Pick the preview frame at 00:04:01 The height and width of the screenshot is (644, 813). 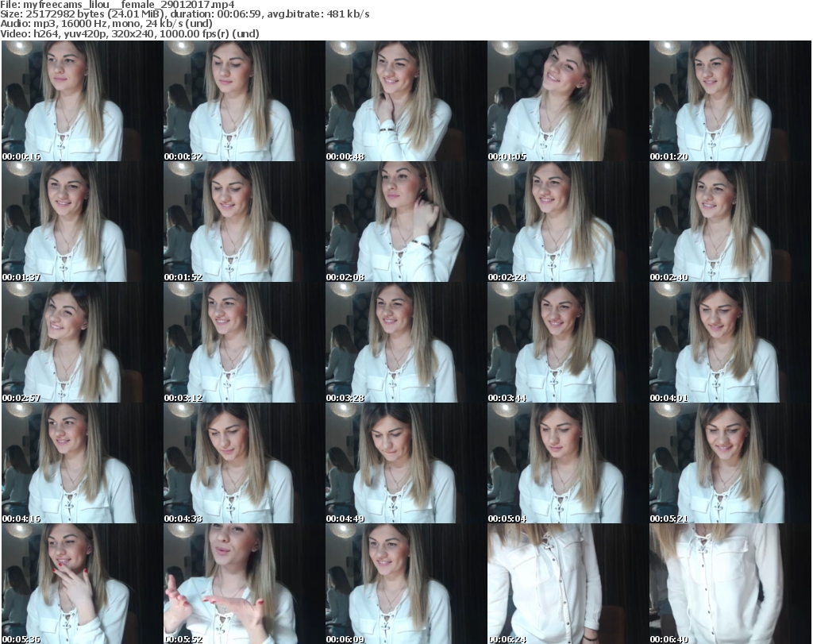[730, 342]
